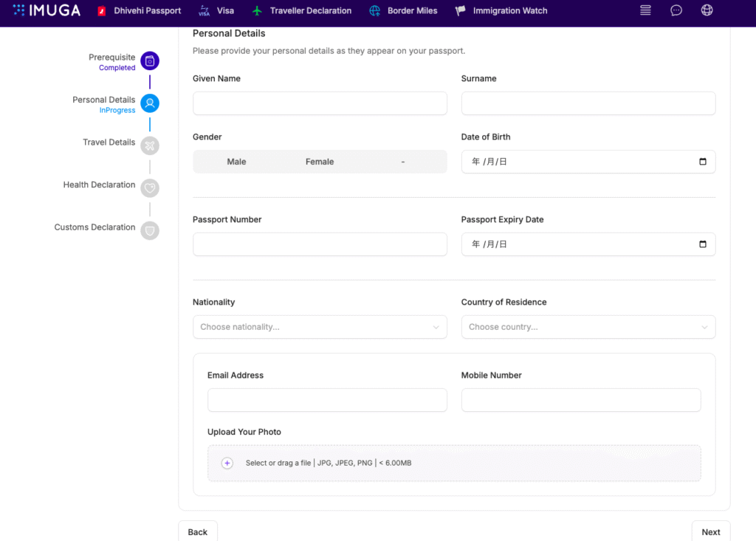The width and height of the screenshot is (756, 541).
Task: Click the plus icon to upload photo
Action: 227,464
